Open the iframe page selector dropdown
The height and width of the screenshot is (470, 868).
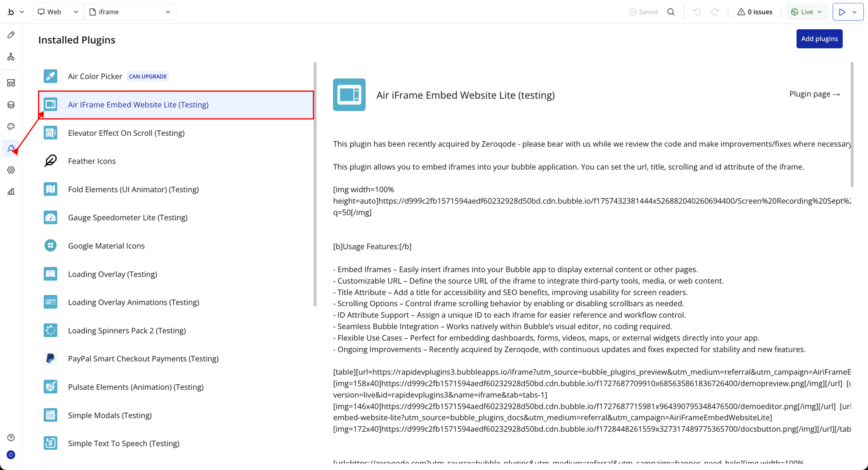coord(130,12)
